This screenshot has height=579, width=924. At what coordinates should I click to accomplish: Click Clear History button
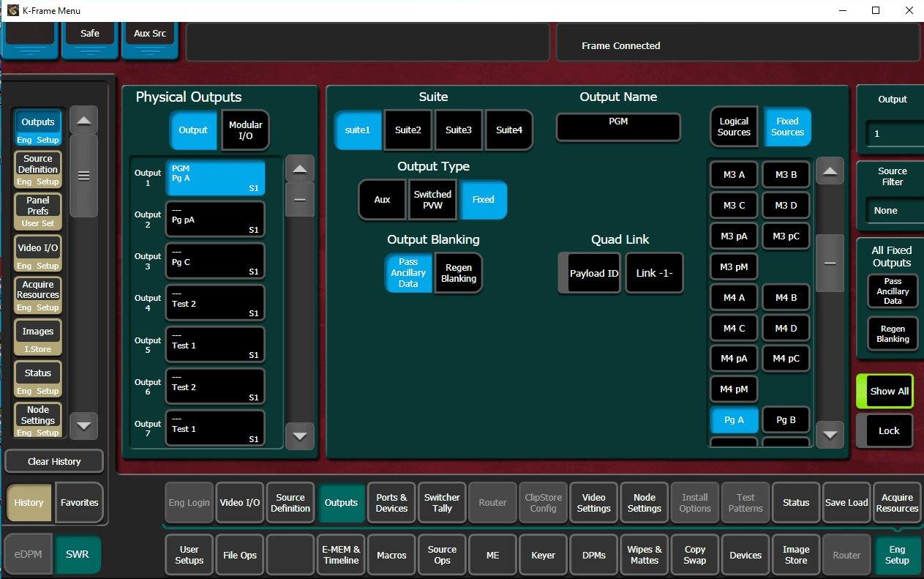coord(54,461)
